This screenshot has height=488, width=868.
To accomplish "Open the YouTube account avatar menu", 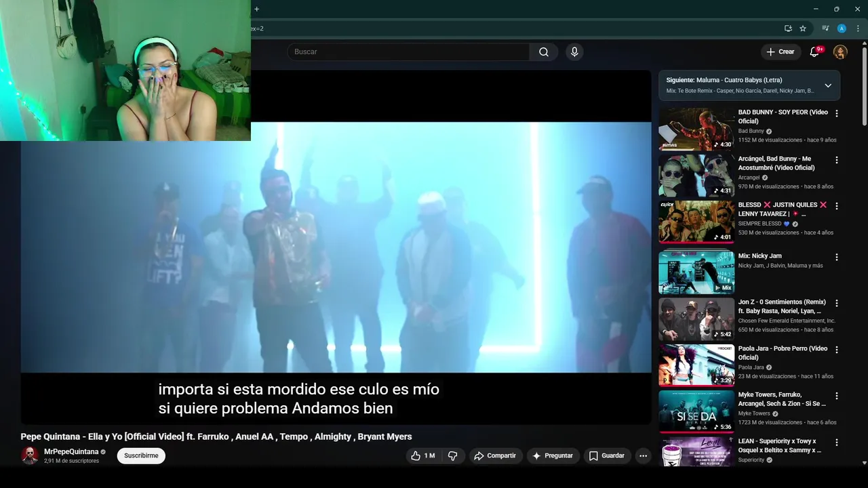I will (x=840, y=52).
